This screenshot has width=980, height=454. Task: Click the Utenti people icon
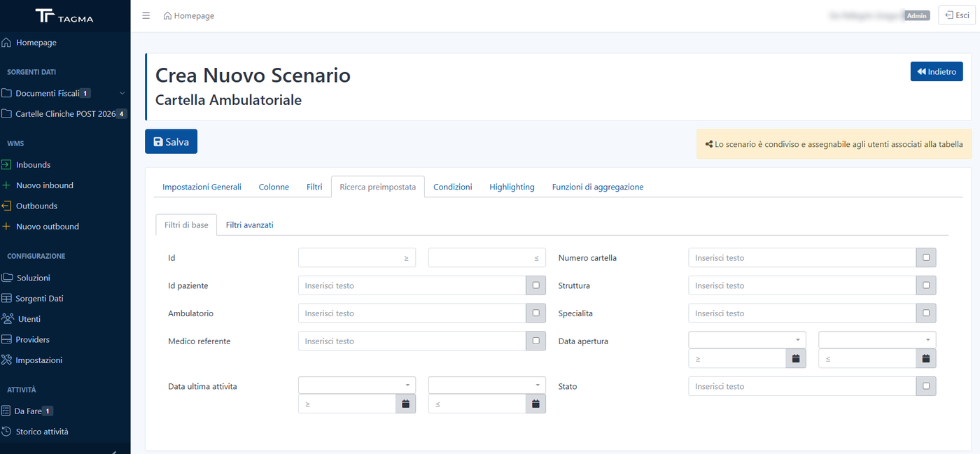(8, 319)
